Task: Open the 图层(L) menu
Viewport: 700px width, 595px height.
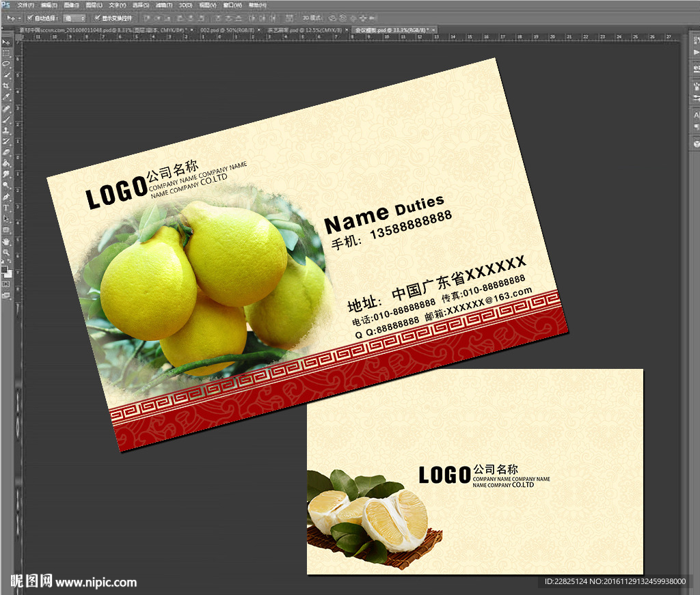Action: (x=94, y=5)
